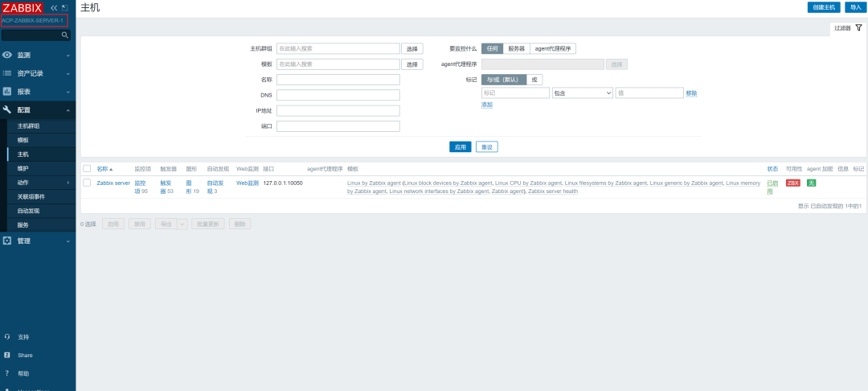Open Zabbix server health template link
The height and width of the screenshot is (391, 868).
(x=553, y=191)
